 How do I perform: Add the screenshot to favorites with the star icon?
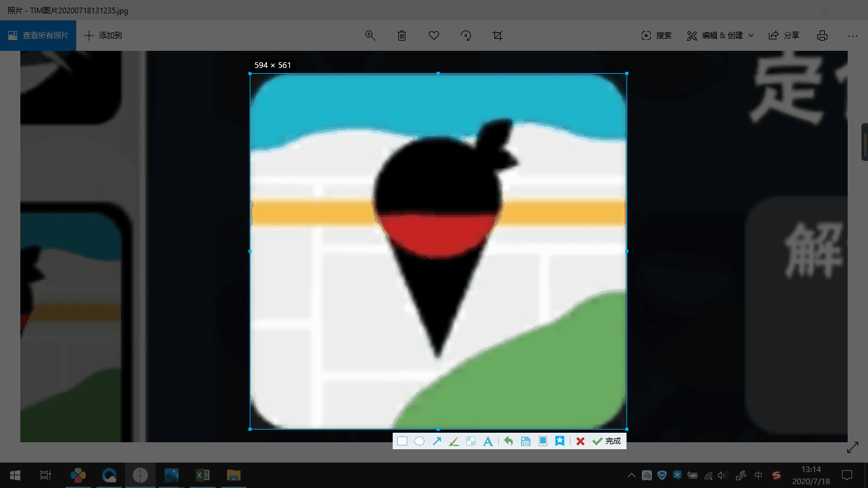pos(560,441)
